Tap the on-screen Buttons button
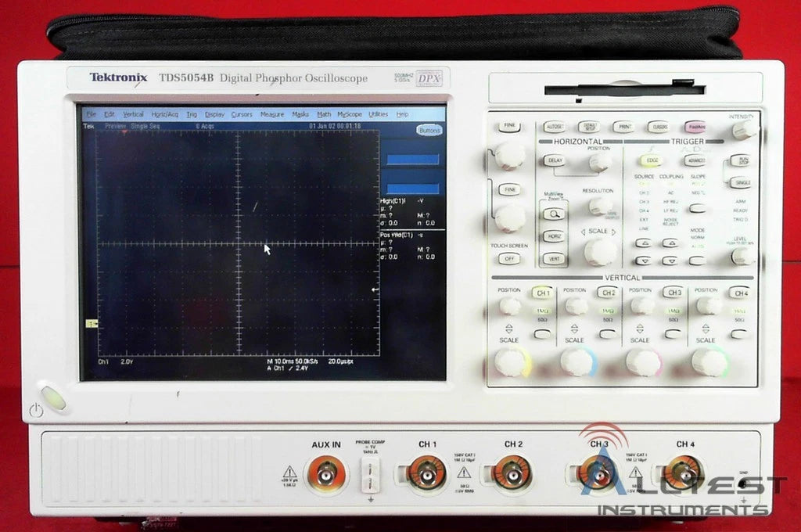The image size is (801, 532). (429, 131)
